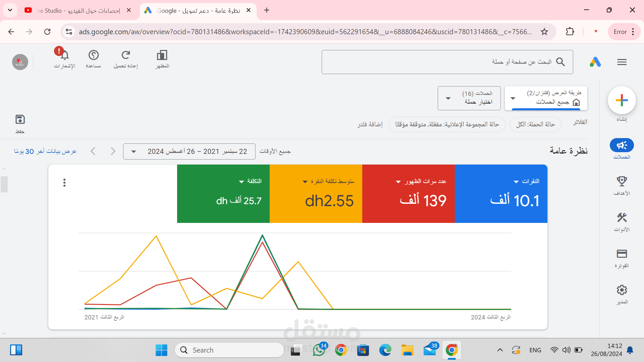644x362 pixels.
Task: Click the plus create (إنشاء) button
Action: click(622, 100)
